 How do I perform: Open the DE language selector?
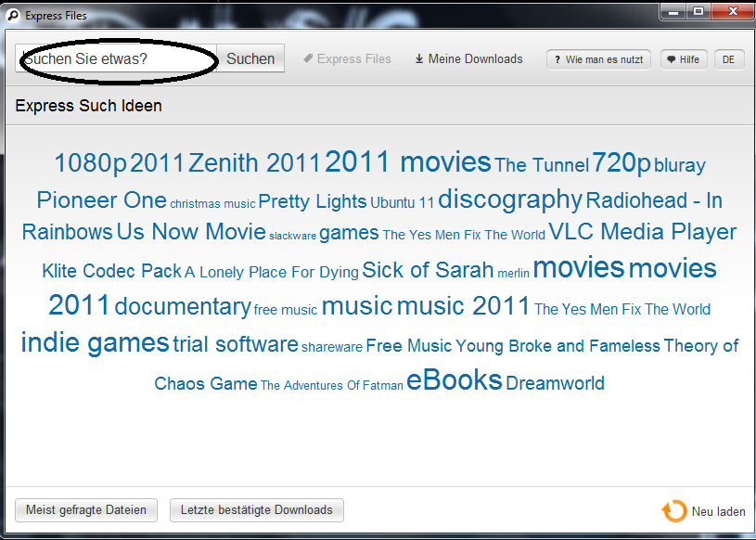pos(729,59)
